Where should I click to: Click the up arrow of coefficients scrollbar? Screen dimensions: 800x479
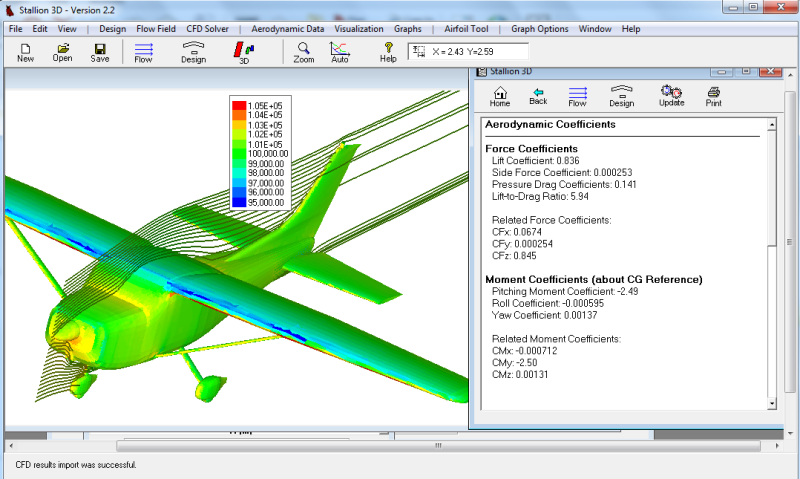tap(772, 124)
